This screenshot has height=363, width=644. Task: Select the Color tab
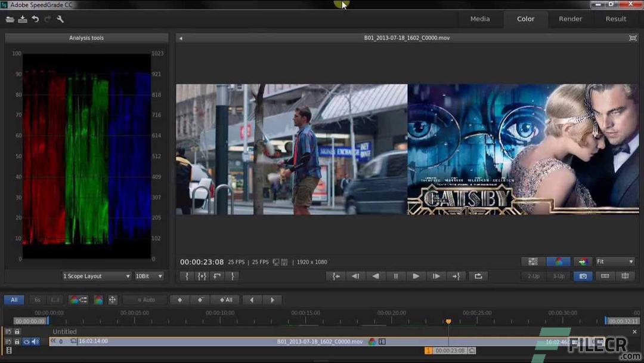tap(525, 19)
